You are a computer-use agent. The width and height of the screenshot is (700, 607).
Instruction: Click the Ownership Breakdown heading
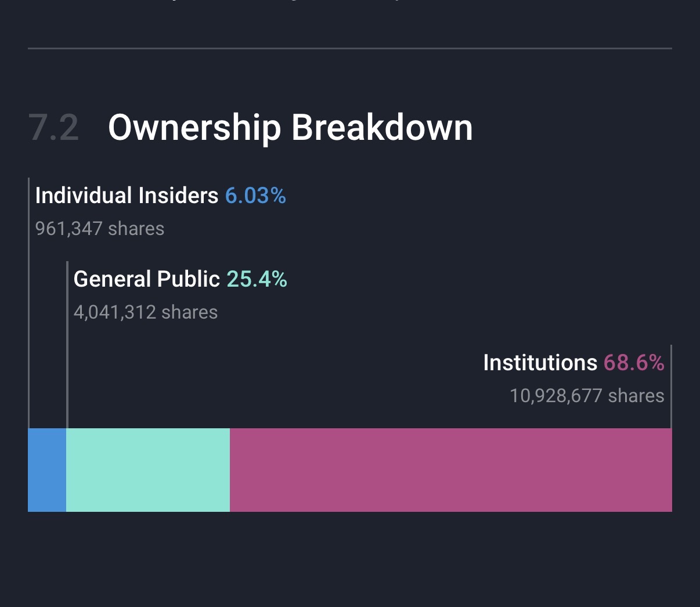[x=290, y=128]
